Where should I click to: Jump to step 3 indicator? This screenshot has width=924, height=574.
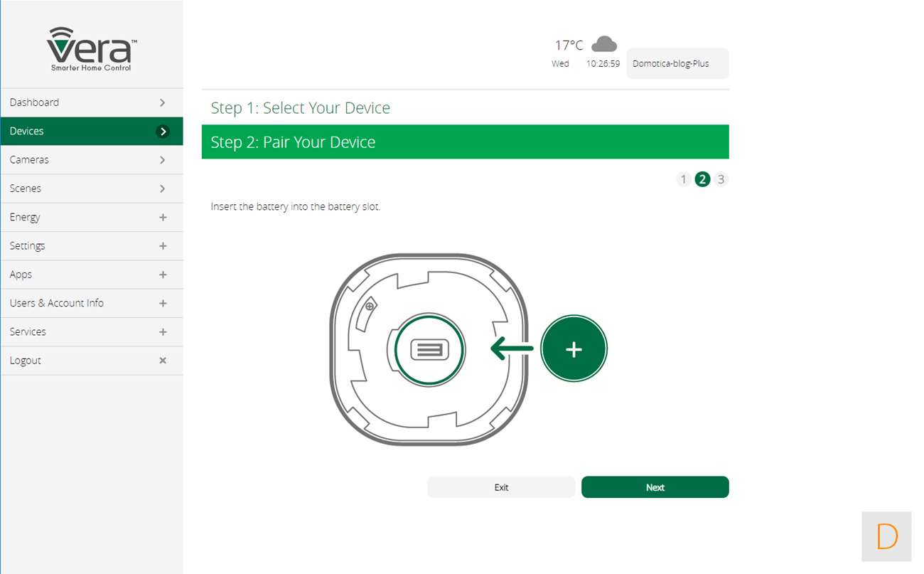point(721,179)
